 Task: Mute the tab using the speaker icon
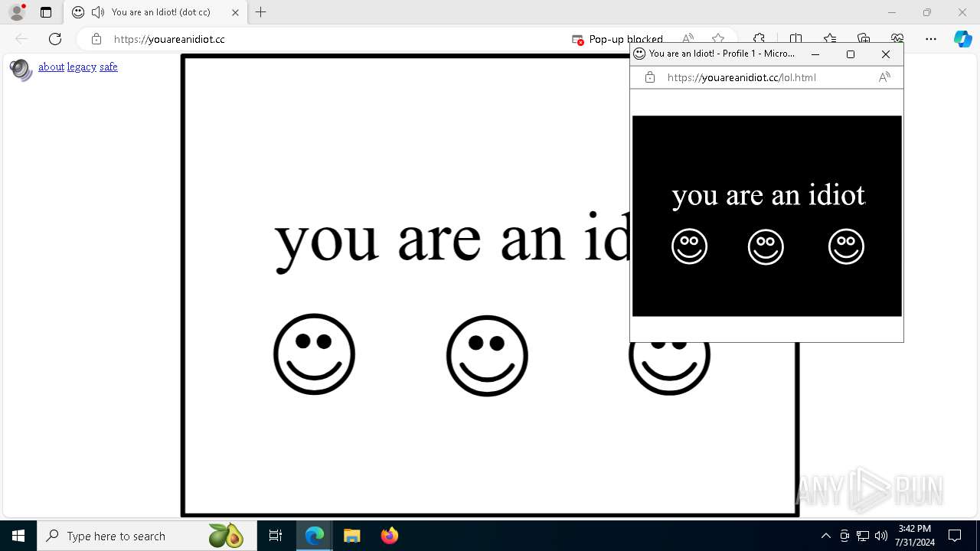click(x=98, y=12)
